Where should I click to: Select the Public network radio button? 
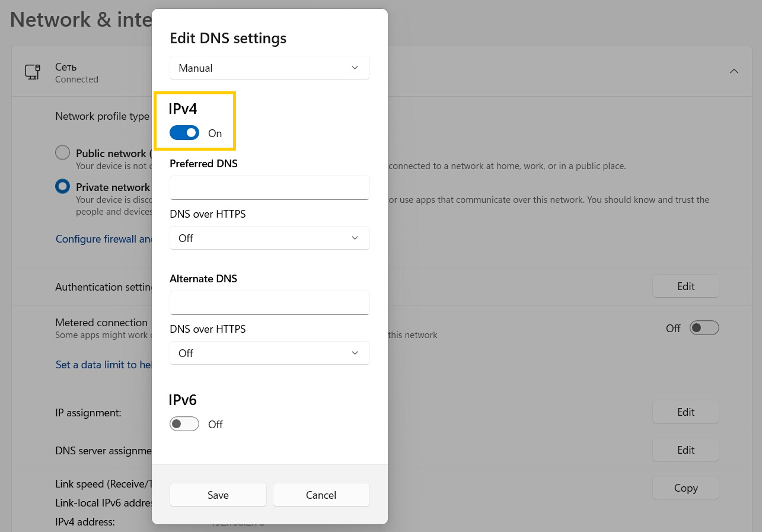[62, 153]
